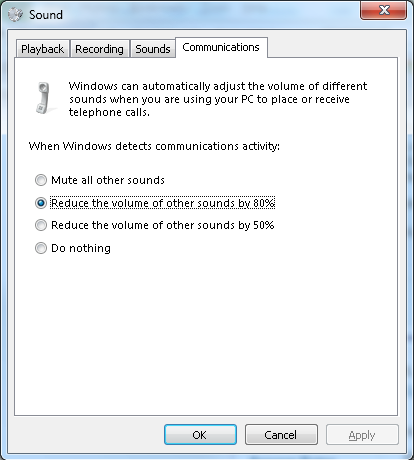Click the 'Reduce the volume of other sounds by 50%' label text
This screenshot has height=460, width=414.
163,225
